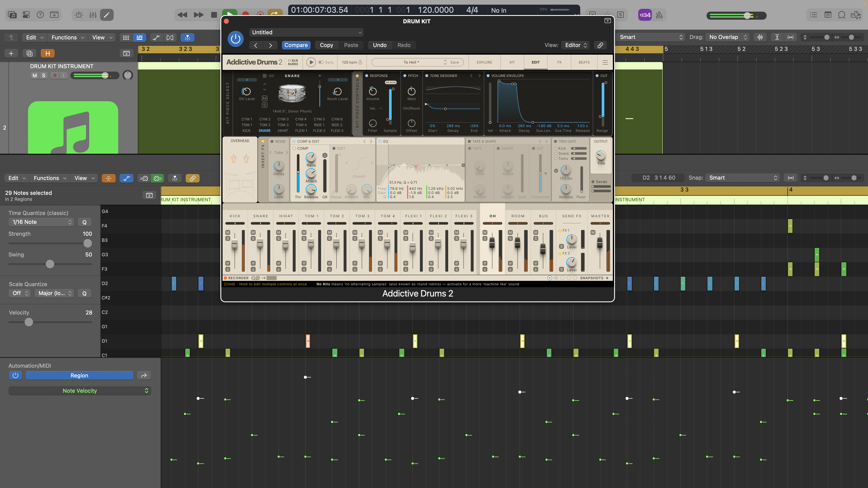Click the Region button in Automation/MIDI
The image size is (868, 488).
click(79, 375)
